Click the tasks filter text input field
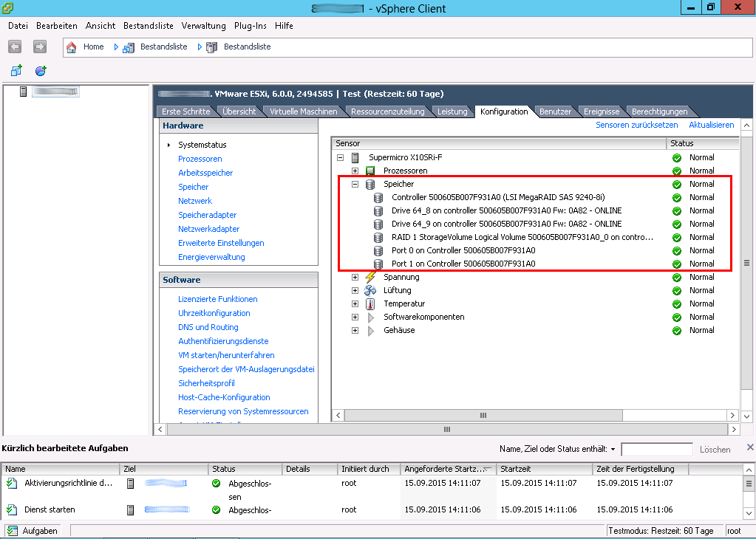Viewport: 756px width, 539px height. tap(657, 450)
